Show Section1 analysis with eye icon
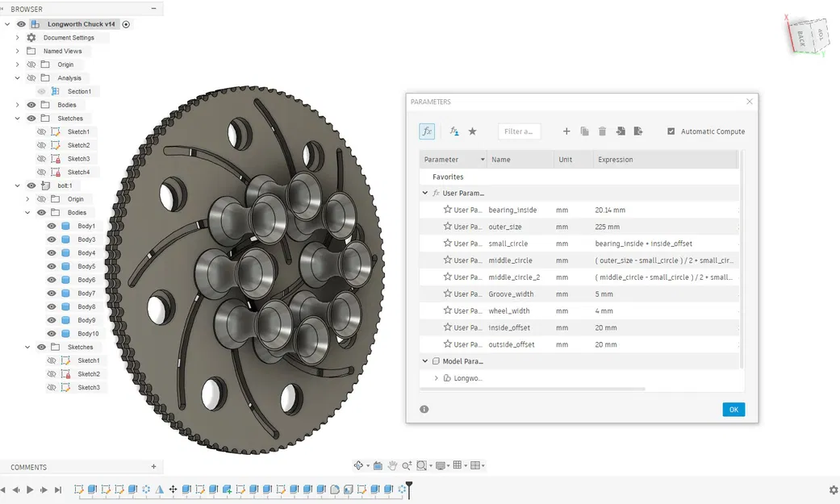 41,92
